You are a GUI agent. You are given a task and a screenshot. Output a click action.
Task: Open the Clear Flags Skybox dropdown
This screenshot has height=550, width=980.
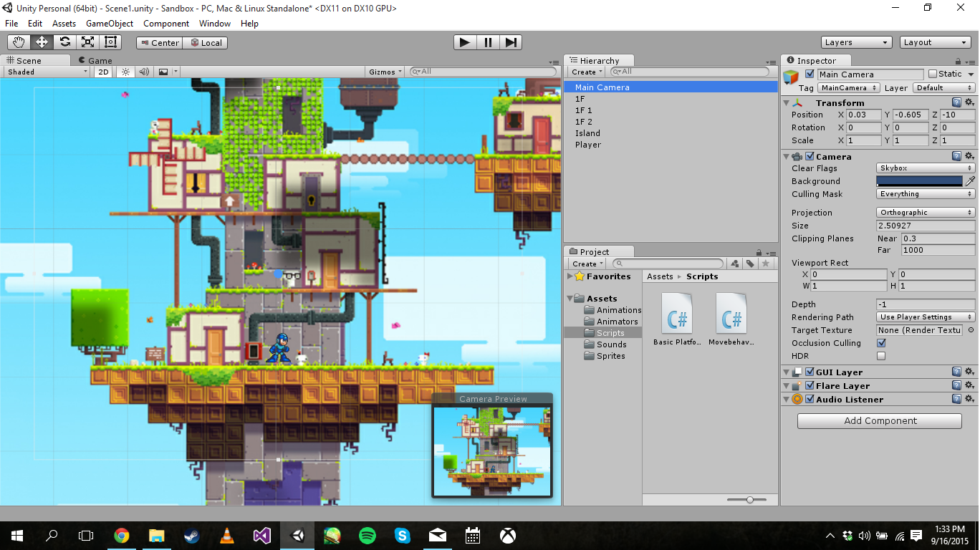coord(926,168)
